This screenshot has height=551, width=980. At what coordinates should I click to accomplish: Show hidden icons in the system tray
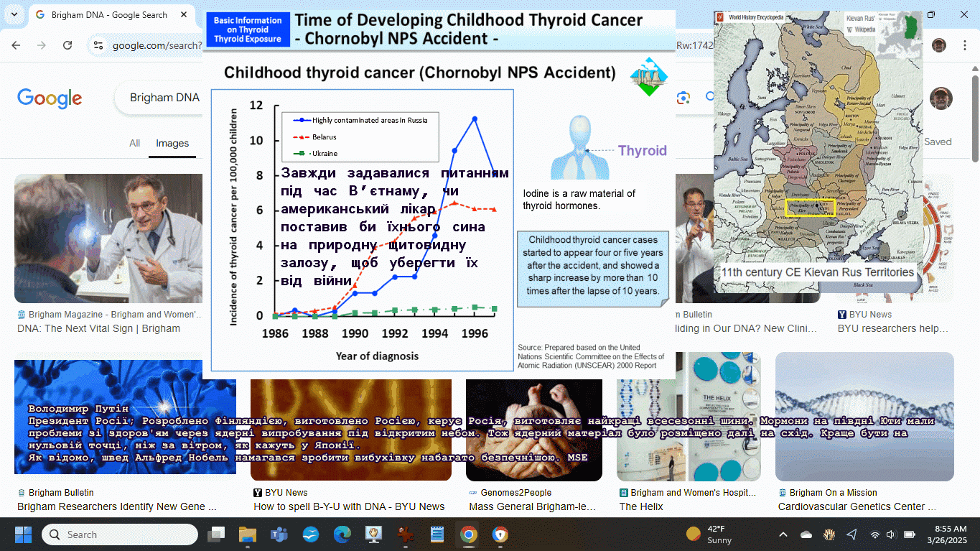pos(783,534)
